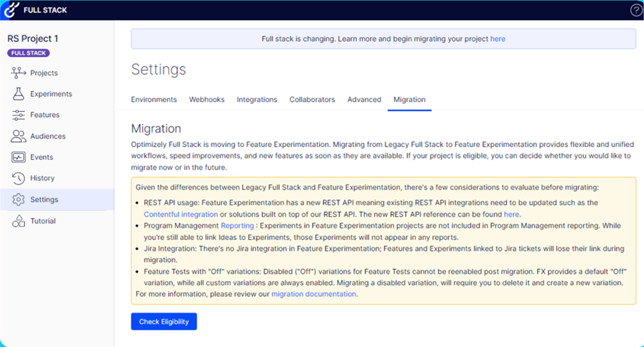
Task: Click the 'Feature Tests with "Off" variations' text
Action: coord(201,271)
